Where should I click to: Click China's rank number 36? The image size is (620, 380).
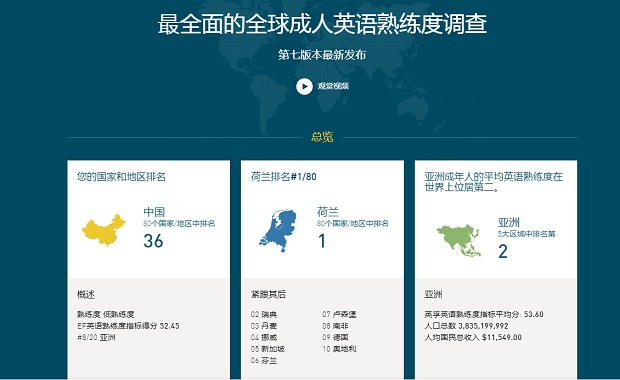coord(153,241)
